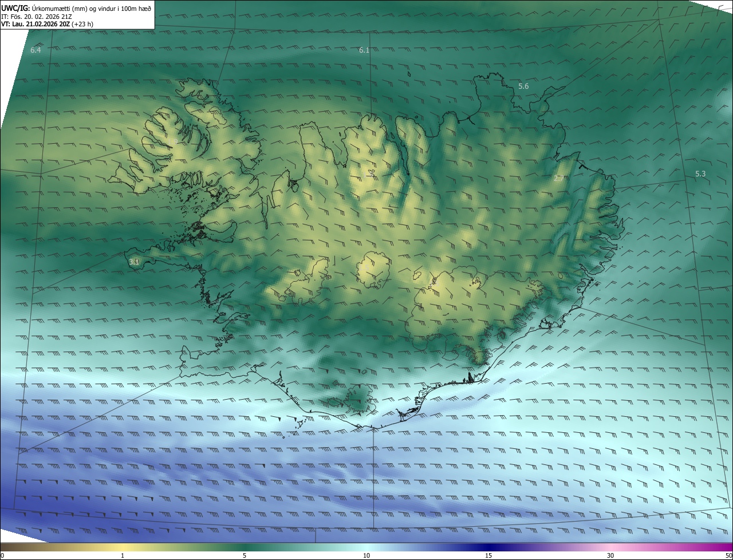Click the 50 tick on color scale
Screen dimensions: 733x560
(x=728, y=555)
